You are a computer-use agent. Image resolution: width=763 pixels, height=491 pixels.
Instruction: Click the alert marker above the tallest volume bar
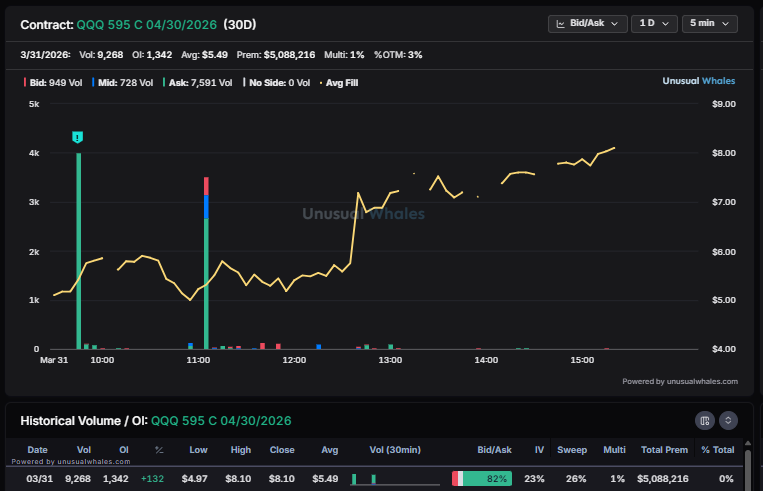pos(78,137)
